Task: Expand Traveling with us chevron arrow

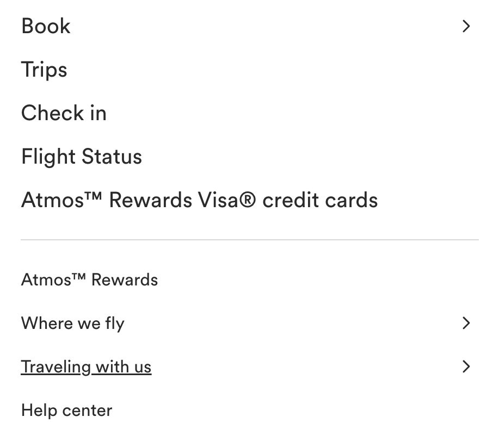Action: coord(466,366)
